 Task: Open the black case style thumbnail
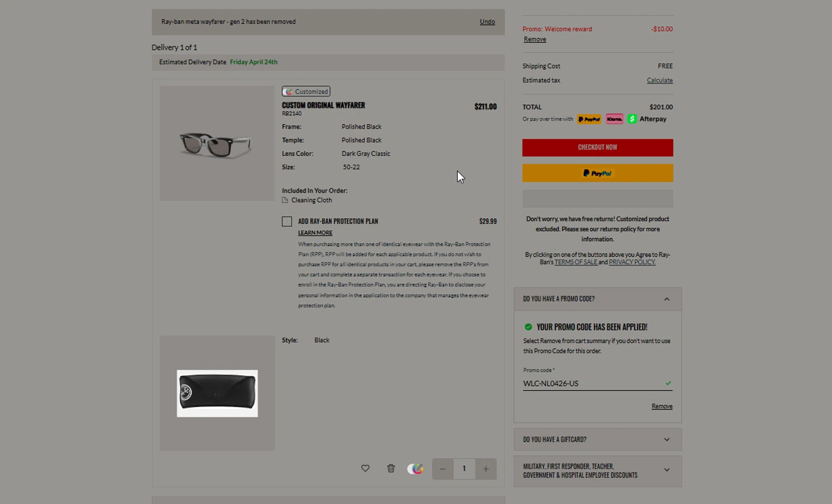pyautogui.click(x=217, y=393)
